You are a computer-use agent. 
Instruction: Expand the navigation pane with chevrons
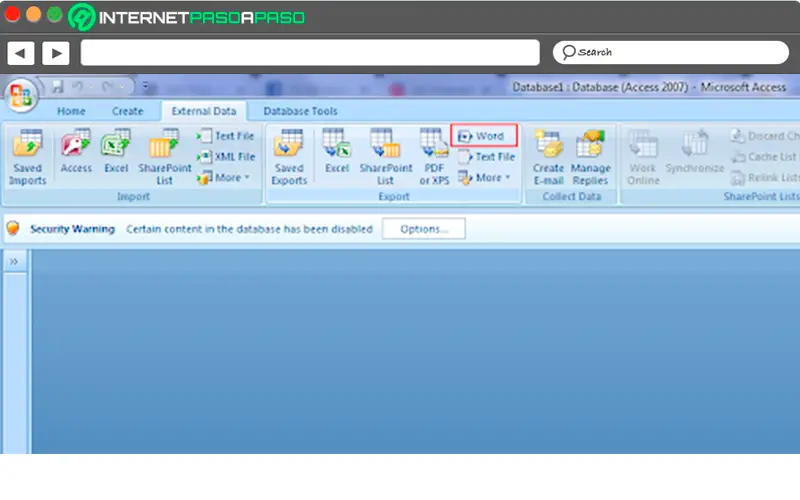(14, 262)
